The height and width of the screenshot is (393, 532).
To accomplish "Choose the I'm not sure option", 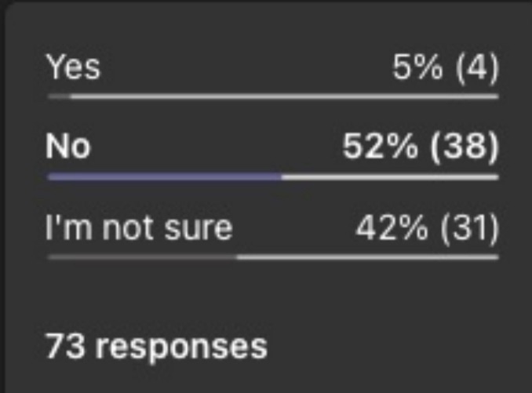I will (140, 227).
